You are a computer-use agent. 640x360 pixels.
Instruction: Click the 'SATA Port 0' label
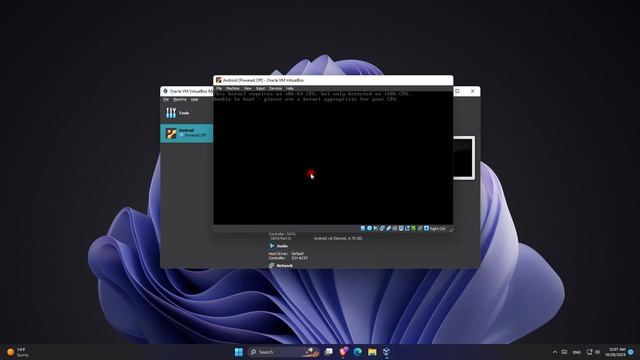(x=281, y=238)
